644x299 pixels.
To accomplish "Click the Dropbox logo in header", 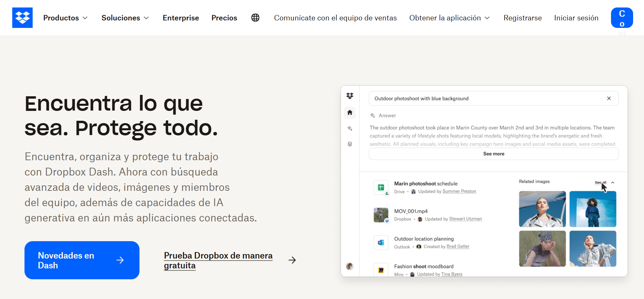I will [x=22, y=18].
